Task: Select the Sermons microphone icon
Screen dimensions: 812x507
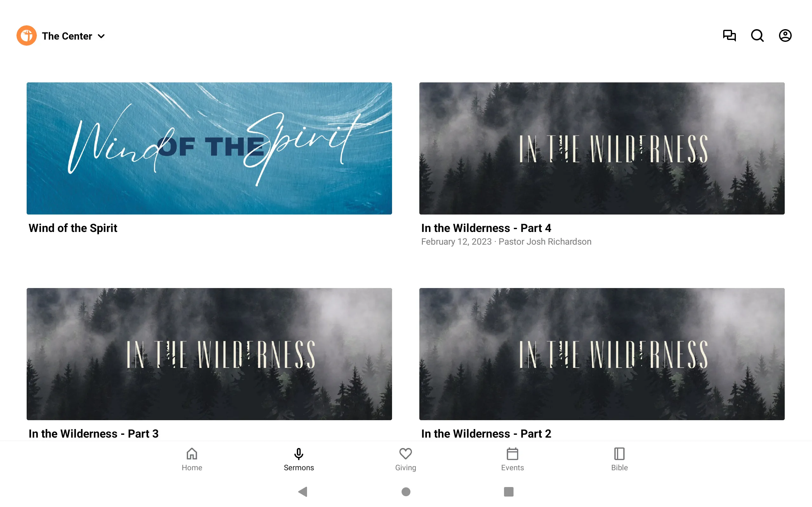Action: tap(298, 454)
